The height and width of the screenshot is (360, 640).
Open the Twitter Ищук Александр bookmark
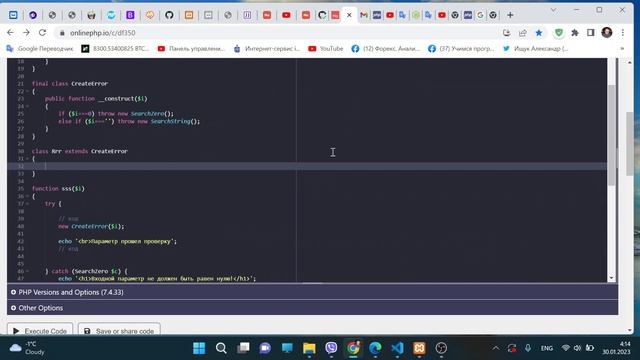[535, 49]
